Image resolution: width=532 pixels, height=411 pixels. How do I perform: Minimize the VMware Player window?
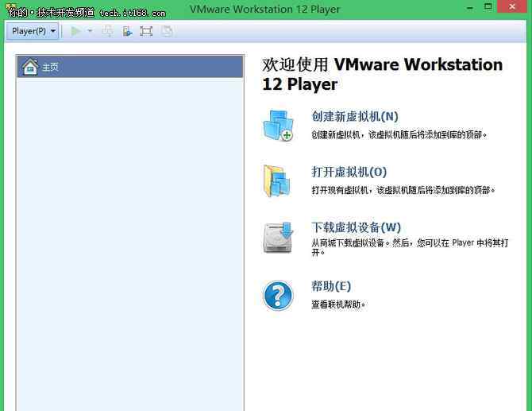[x=470, y=7]
